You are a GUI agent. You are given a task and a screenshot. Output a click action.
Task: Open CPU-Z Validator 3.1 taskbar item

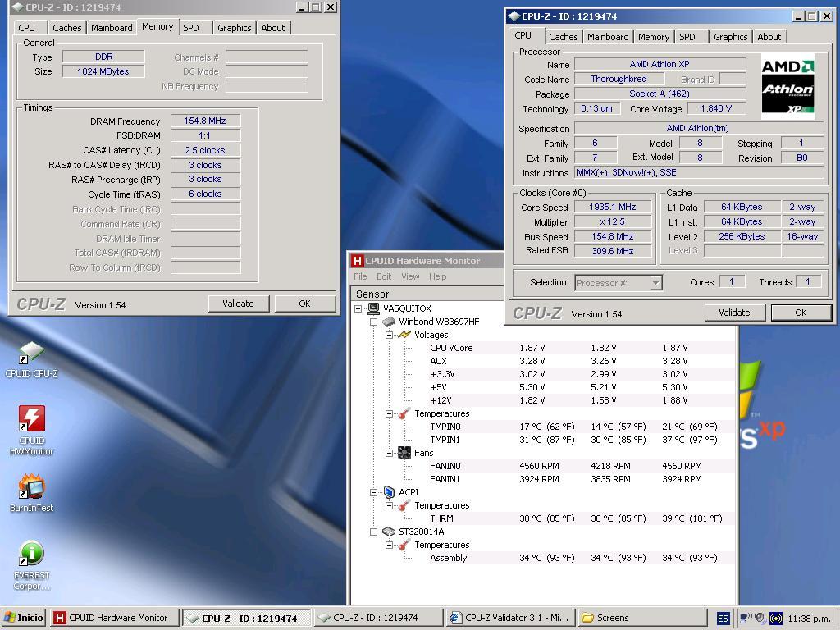point(510,619)
